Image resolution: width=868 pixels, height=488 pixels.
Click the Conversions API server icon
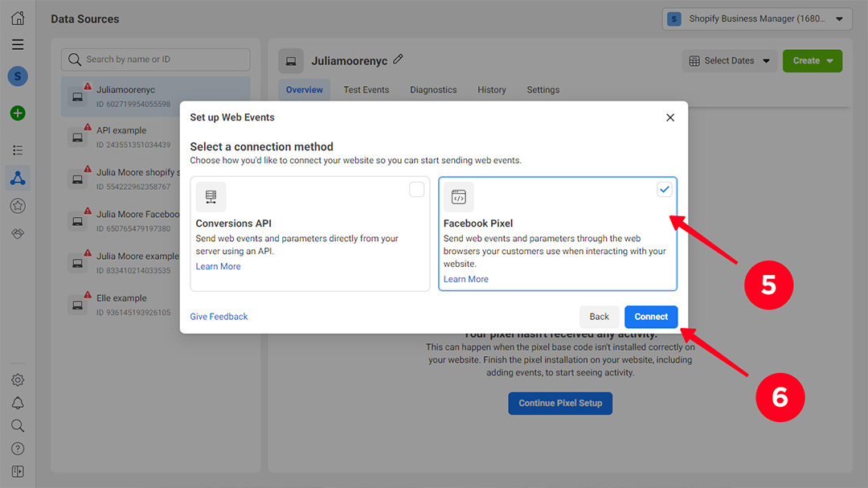(x=211, y=197)
